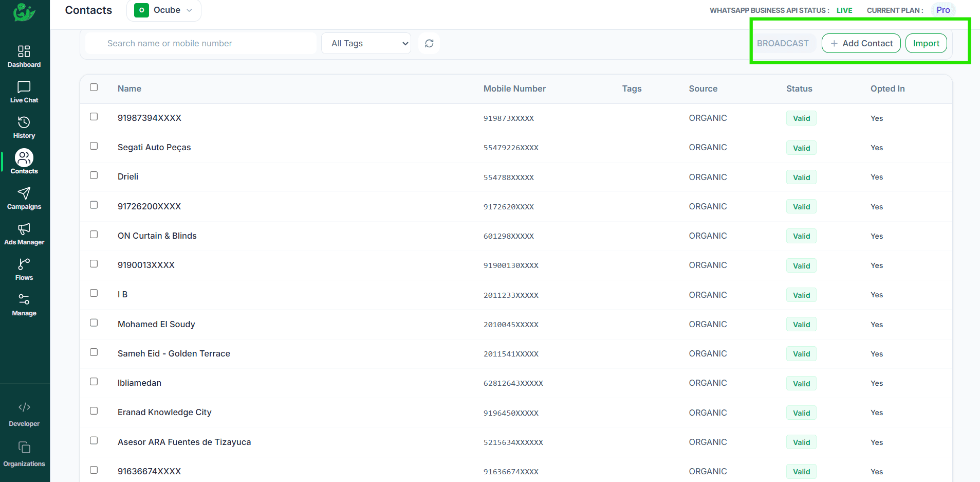Click the Status column header
The height and width of the screenshot is (482, 980).
(799, 89)
